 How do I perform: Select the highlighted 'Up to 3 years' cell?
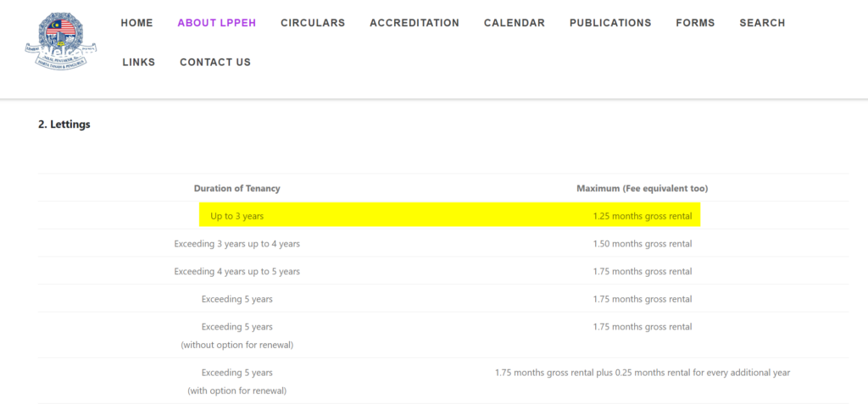(x=236, y=216)
